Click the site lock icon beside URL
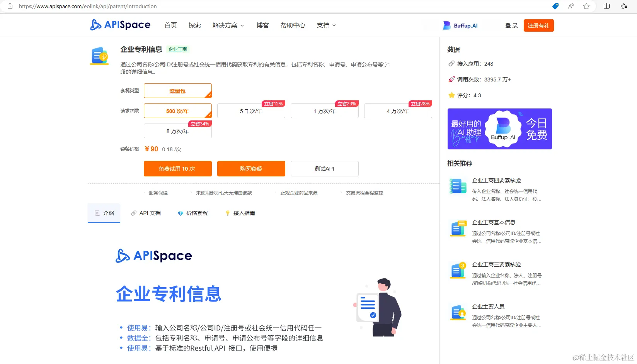Viewport: 637px width, 364px height. [10, 6]
